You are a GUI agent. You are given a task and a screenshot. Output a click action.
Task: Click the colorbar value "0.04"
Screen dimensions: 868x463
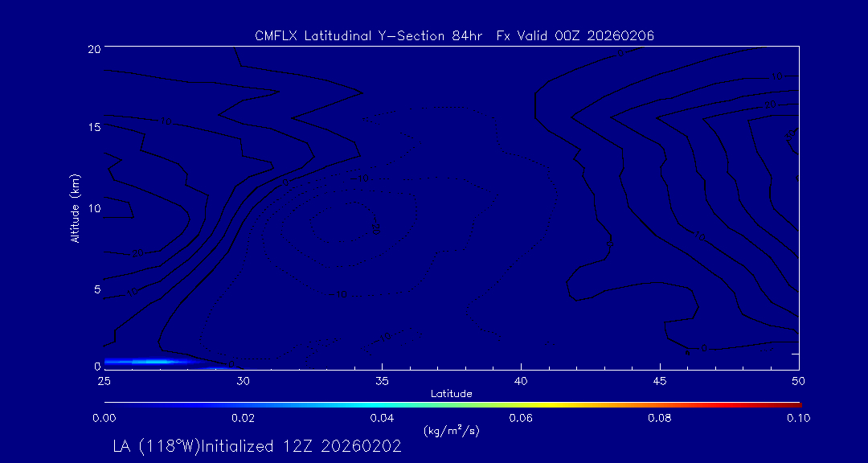click(382, 418)
